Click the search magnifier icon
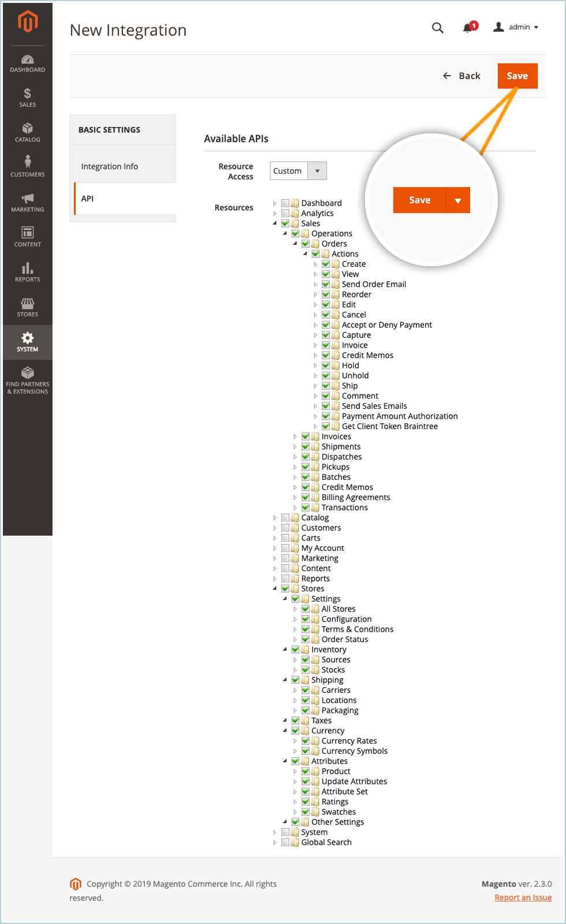The width and height of the screenshot is (566, 924). pos(438,28)
